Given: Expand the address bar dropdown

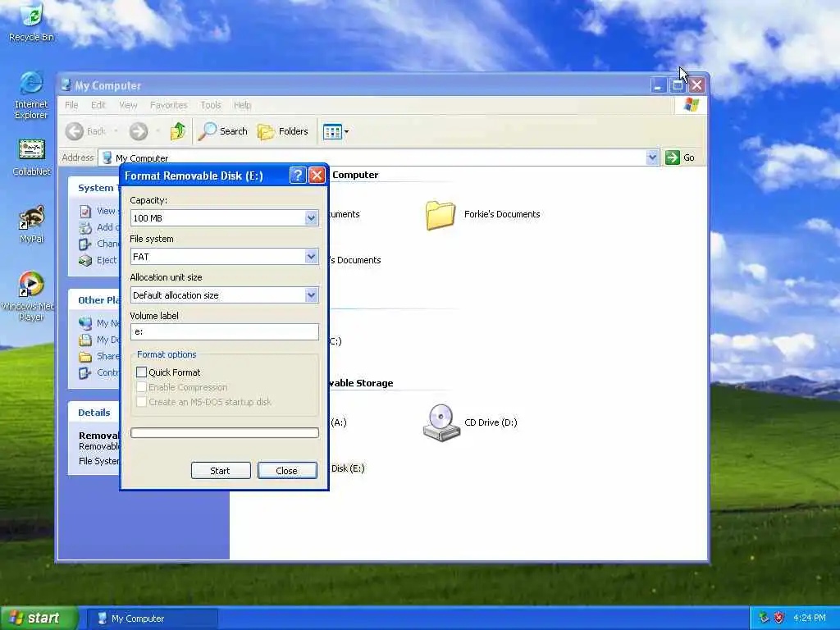Looking at the screenshot, I should 652,157.
